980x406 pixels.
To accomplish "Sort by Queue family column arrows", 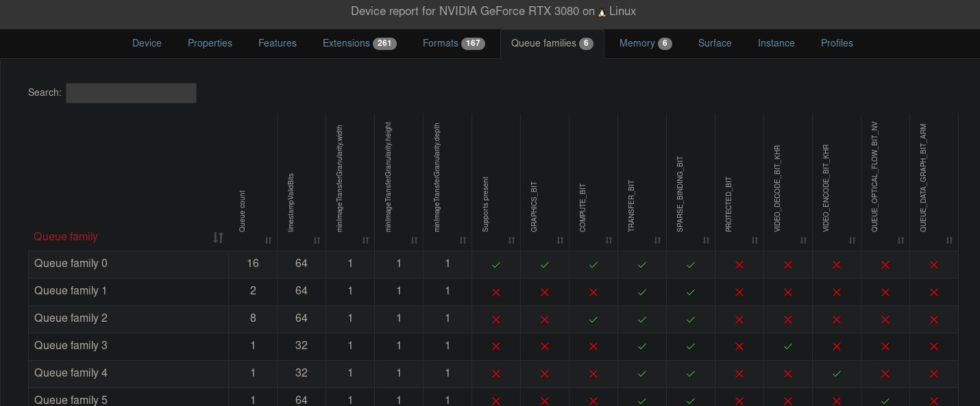I will (x=218, y=238).
